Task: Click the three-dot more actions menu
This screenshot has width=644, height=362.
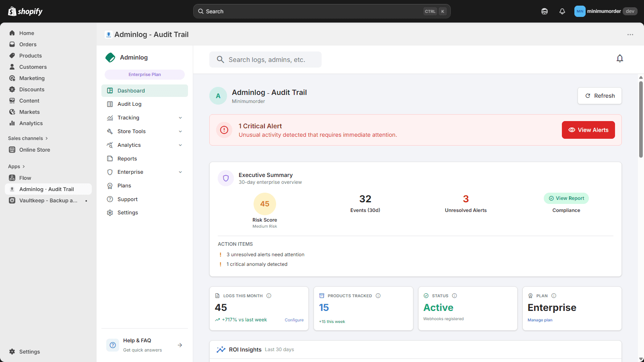Action: 630,35
